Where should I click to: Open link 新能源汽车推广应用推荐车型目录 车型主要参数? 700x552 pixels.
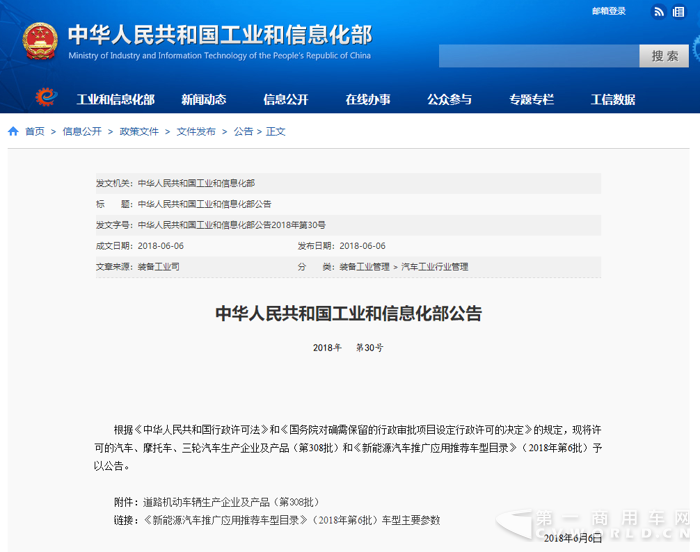point(292,520)
